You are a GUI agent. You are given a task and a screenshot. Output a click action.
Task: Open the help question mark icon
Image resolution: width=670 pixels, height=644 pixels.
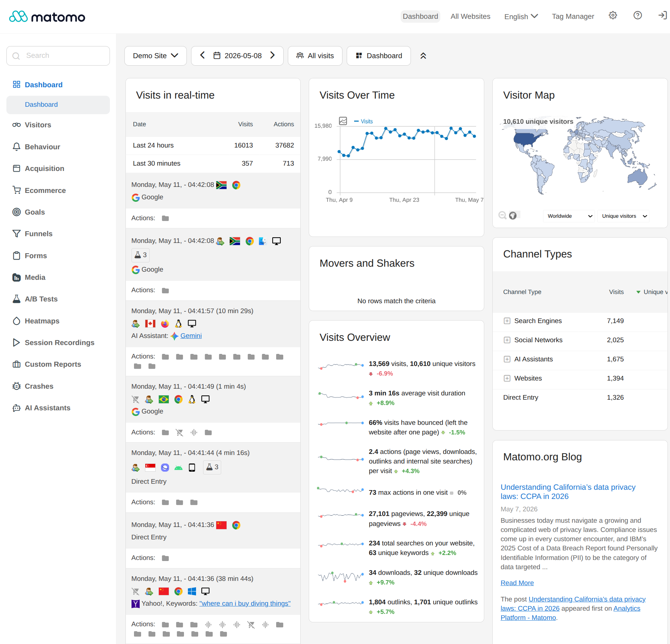(638, 16)
